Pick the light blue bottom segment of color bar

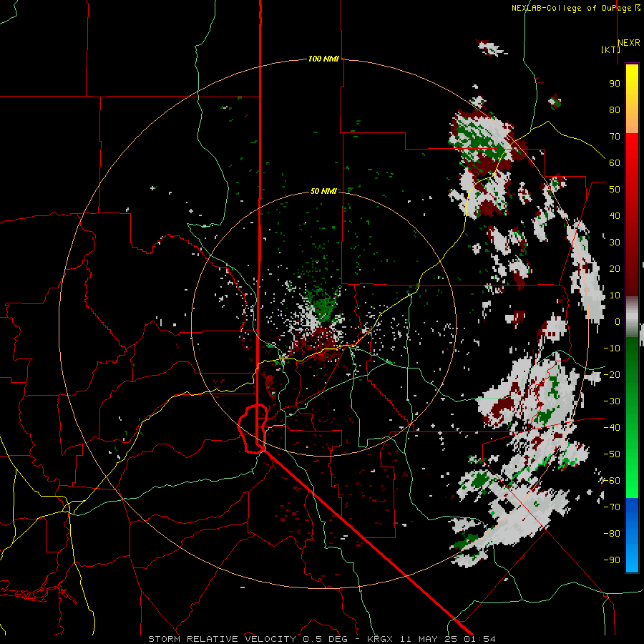(632, 557)
